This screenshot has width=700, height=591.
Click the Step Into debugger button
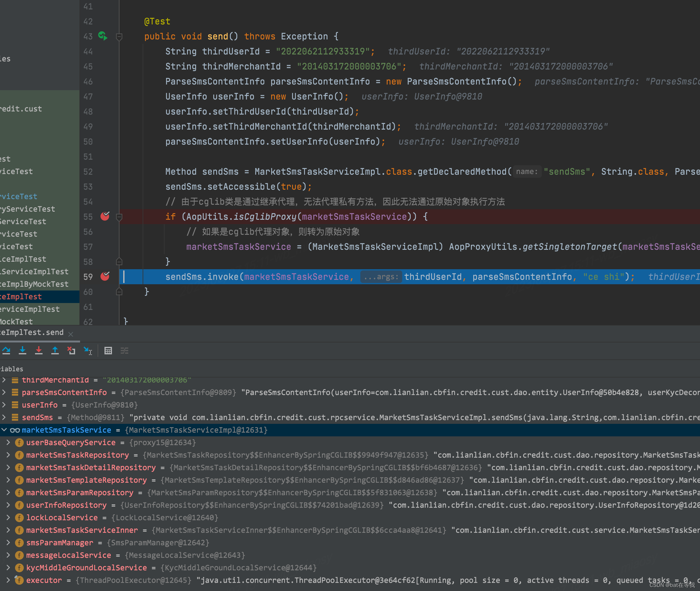(x=23, y=351)
